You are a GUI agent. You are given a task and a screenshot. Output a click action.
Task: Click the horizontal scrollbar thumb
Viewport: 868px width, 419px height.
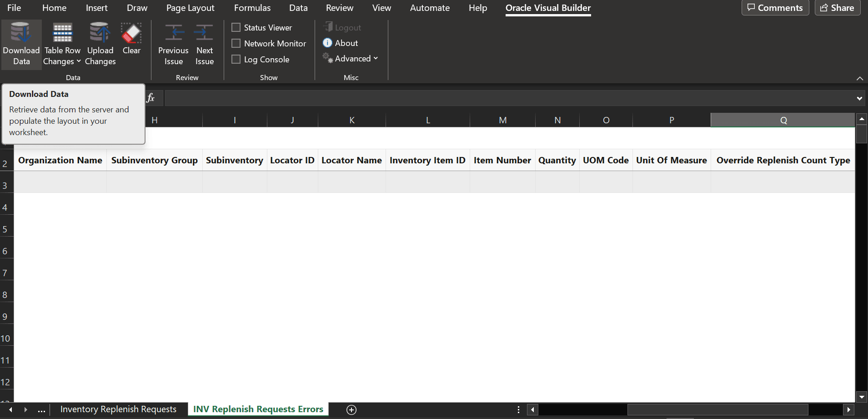[717, 409]
